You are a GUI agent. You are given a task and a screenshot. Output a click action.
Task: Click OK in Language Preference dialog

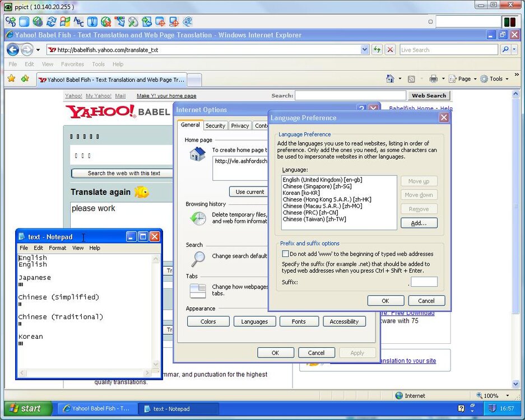pyautogui.click(x=385, y=301)
